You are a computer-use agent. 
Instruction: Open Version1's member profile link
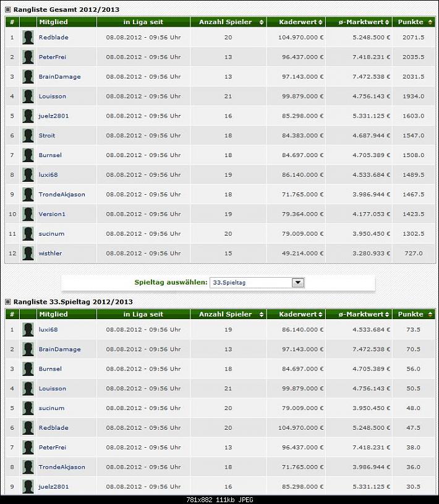[52, 214]
